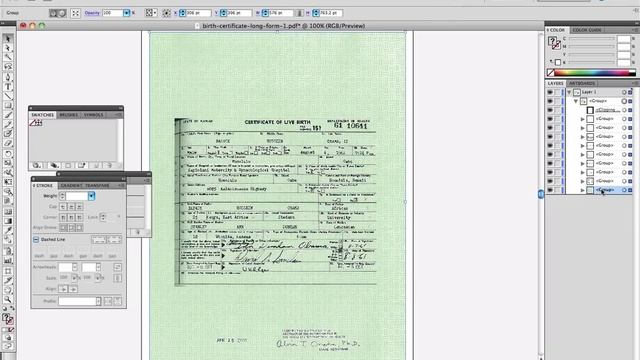Click align stroke to center button
640x360 pixels.
(x=63, y=227)
